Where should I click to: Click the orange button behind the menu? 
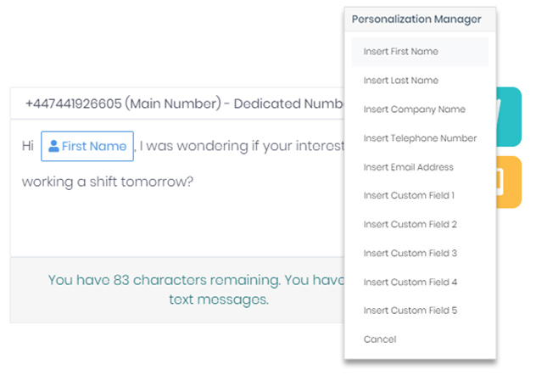(x=510, y=182)
